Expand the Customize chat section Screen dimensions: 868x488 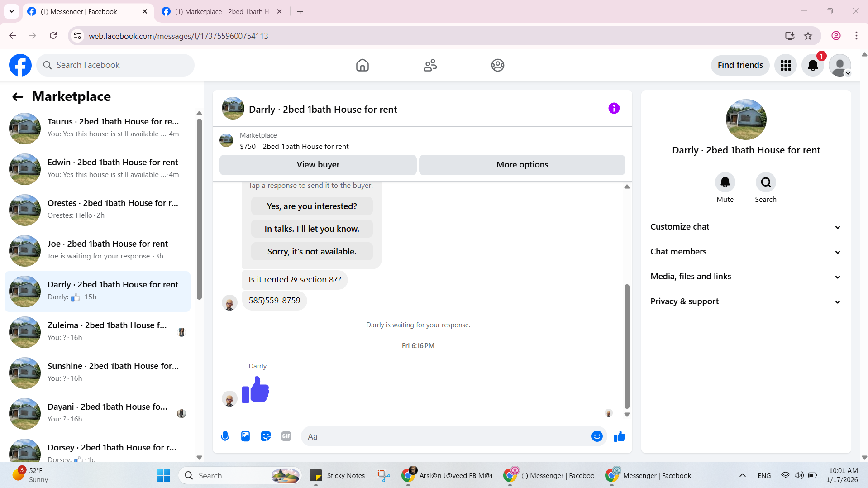pyautogui.click(x=746, y=227)
